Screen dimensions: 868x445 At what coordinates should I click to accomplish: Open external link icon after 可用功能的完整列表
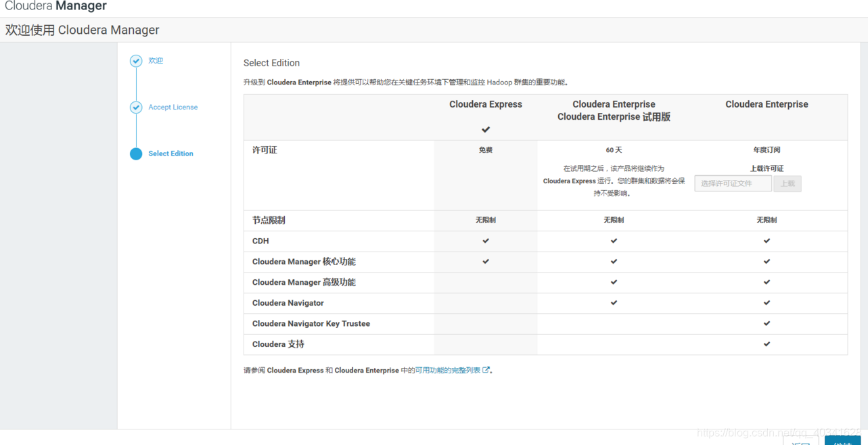[x=486, y=370]
